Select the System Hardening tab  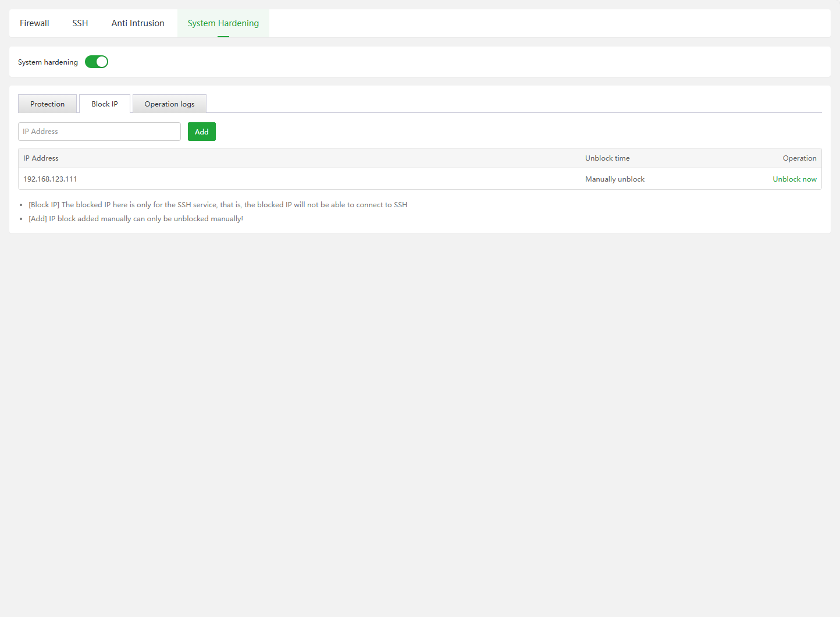(223, 23)
